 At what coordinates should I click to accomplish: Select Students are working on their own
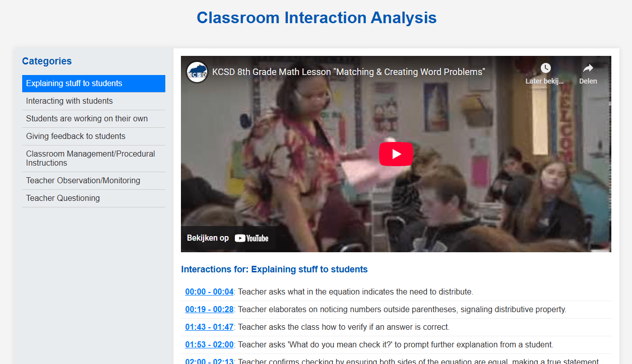(x=94, y=119)
